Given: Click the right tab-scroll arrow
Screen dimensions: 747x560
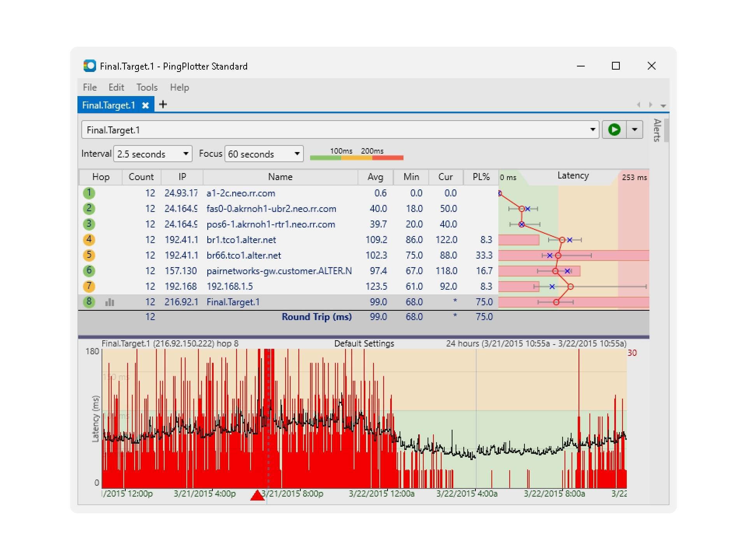Looking at the screenshot, I should click(x=650, y=105).
